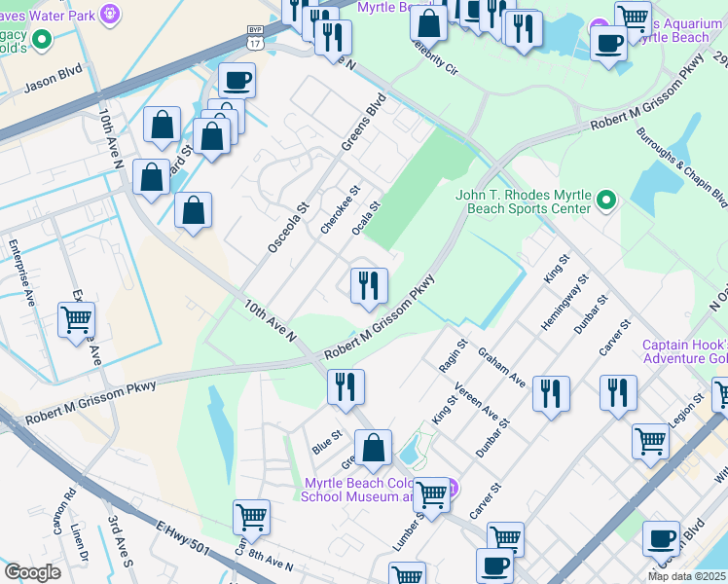Click the Graham Ave street label
Image resolution: width=728 pixels, height=584 pixels.
click(x=501, y=368)
